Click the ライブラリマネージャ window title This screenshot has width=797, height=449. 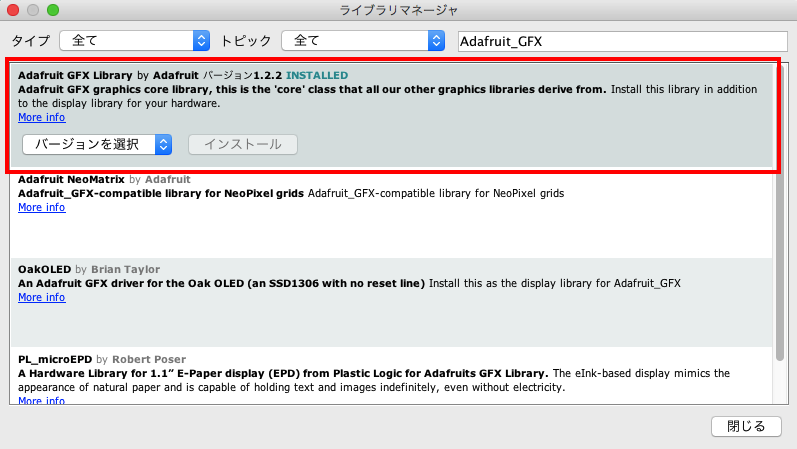[398, 10]
